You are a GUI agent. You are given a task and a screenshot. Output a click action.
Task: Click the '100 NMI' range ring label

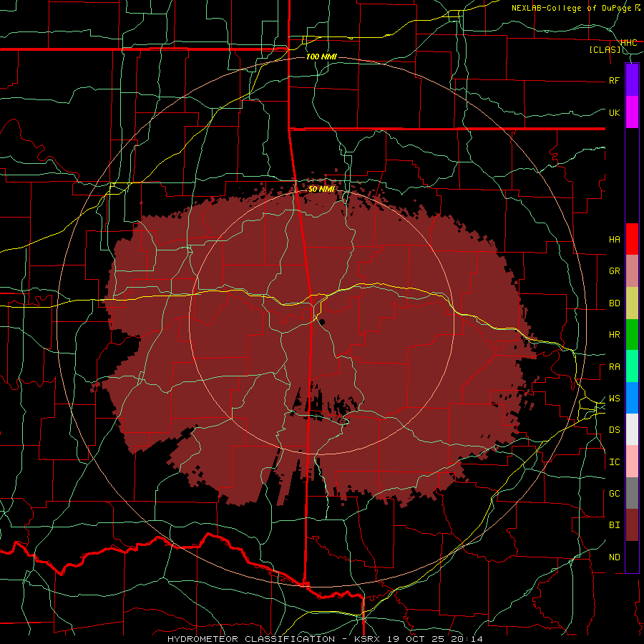click(x=321, y=57)
